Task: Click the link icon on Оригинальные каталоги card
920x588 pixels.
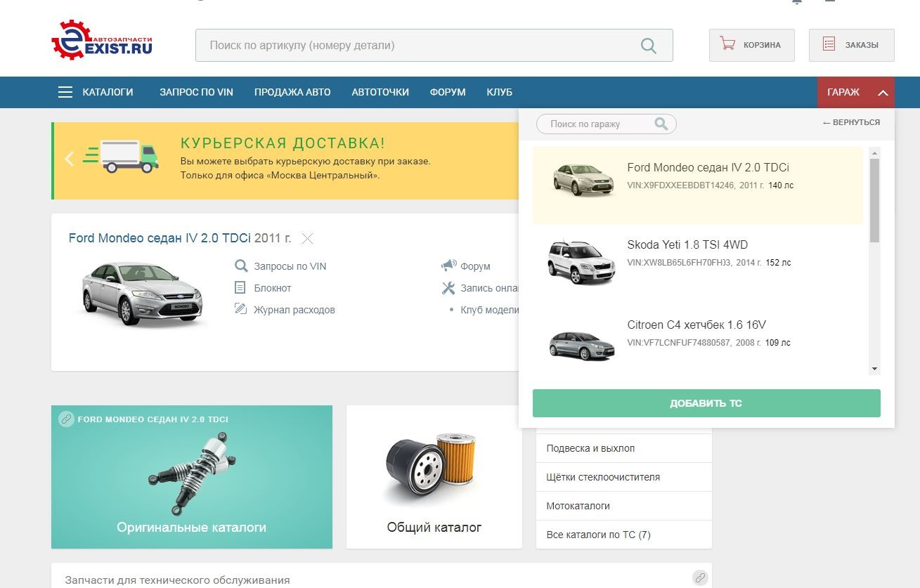Action: [x=66, y=419]
